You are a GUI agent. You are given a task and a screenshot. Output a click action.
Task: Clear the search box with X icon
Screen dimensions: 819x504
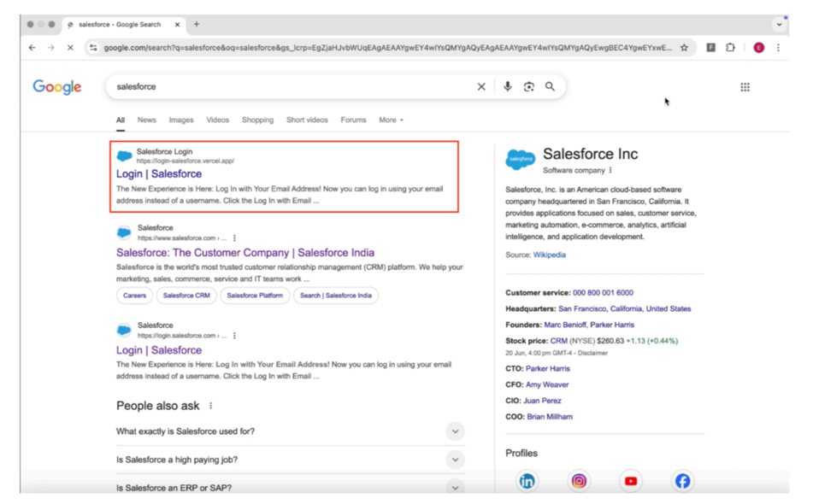click(x=481, y=86)
